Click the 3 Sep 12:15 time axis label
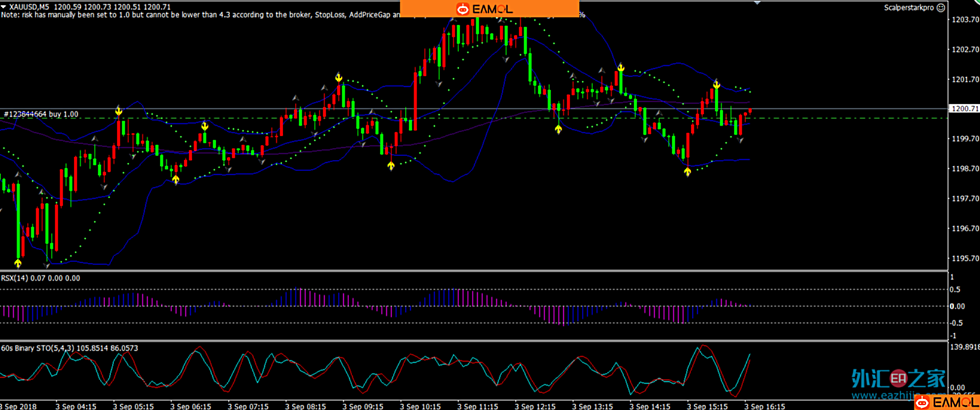 (x=535, y=406)
